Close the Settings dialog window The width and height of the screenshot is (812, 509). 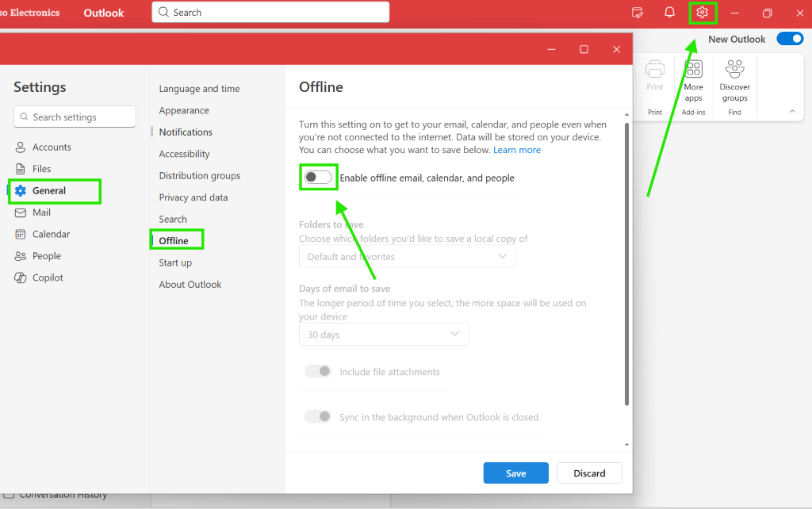(x=616, y=49)
